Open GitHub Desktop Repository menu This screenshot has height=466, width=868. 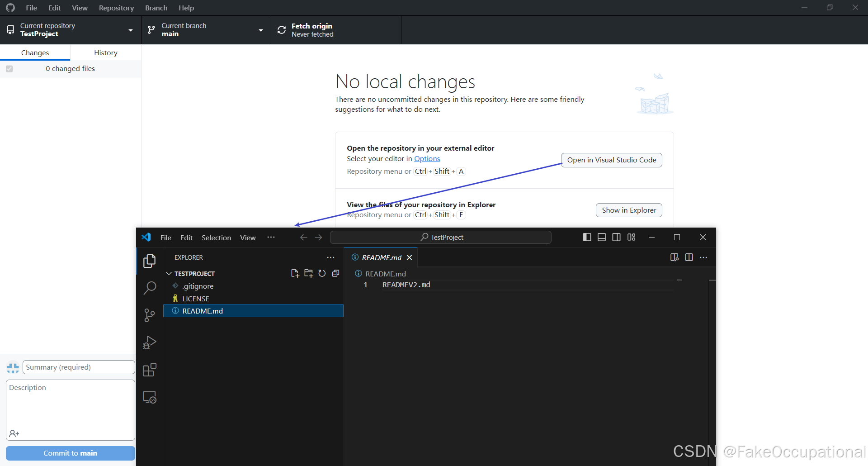click(x=116, y=8)
